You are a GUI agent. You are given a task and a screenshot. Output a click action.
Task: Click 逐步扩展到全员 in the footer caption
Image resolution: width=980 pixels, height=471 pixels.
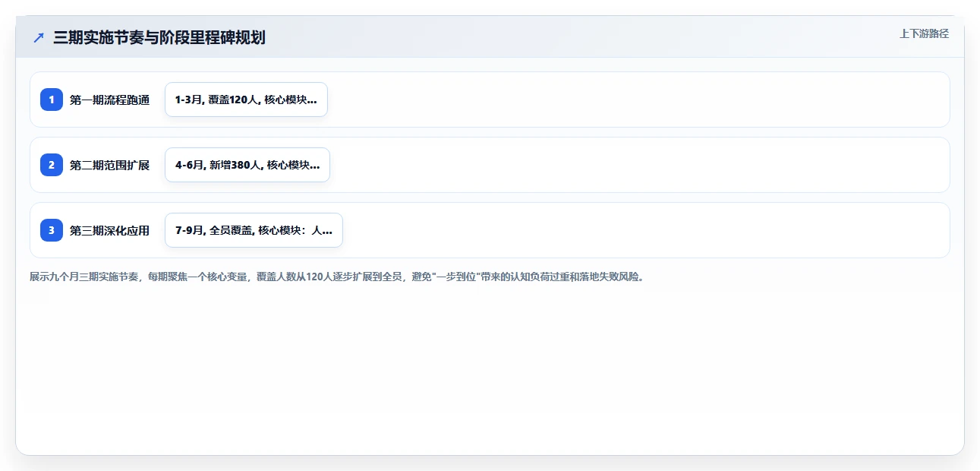pyautogui.click(x=367, y=277)
